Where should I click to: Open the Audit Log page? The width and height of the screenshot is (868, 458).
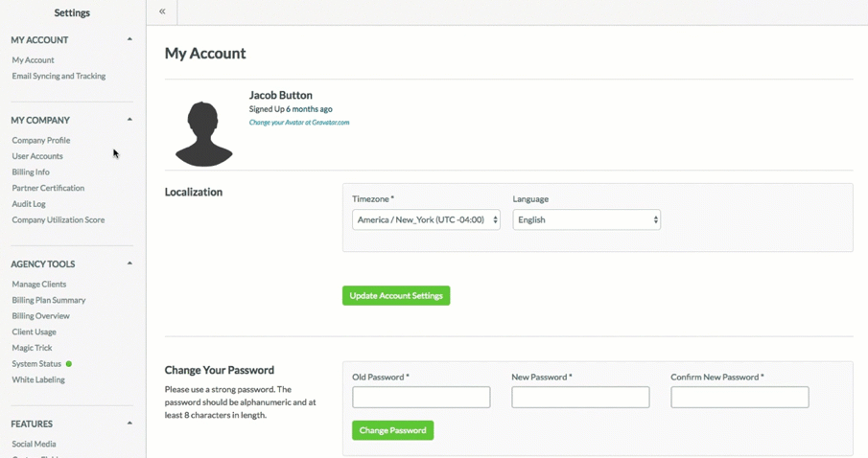pyautogui.click(x=29, y=204)
